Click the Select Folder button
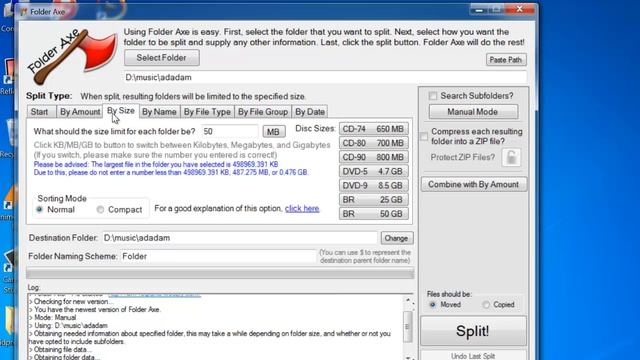The image size is (640, 360). tap(162, 58)
